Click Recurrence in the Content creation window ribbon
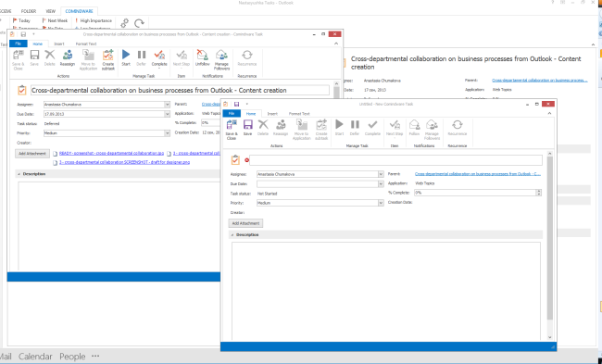 [x=247, y=58]
